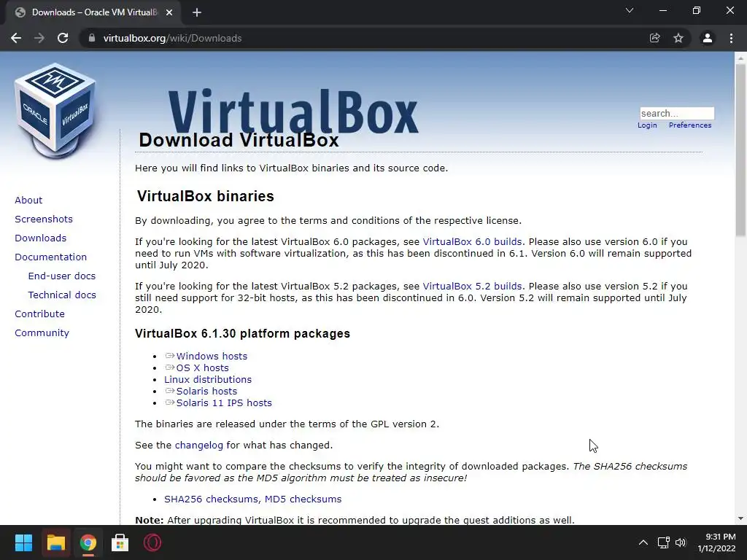This screenshot has height=560, width=747.
Task: Follow the VirtualBox 5.2 builds link
Action: coord(472,286)
